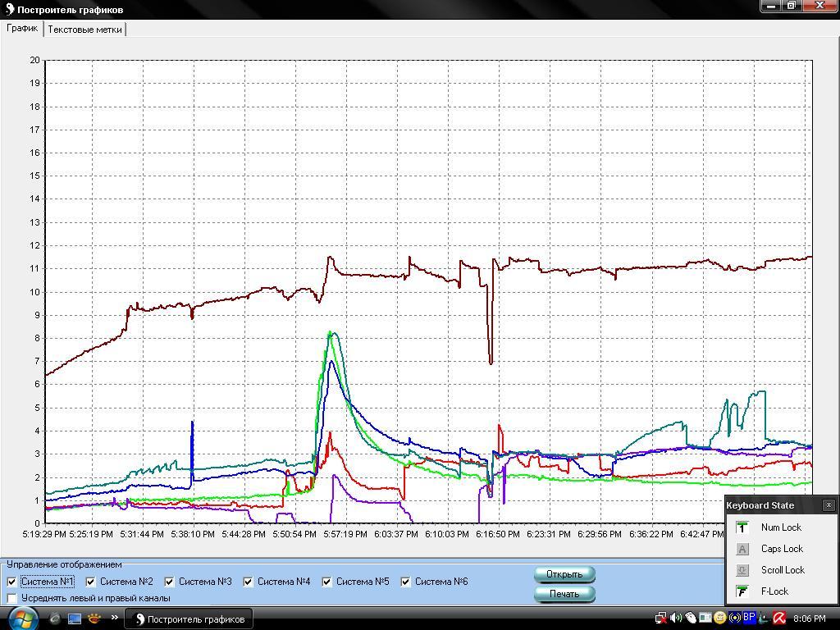Expand the quick launch overflow chevron
This screenshot has width=840, height=630.
click(x=114, y=619)
